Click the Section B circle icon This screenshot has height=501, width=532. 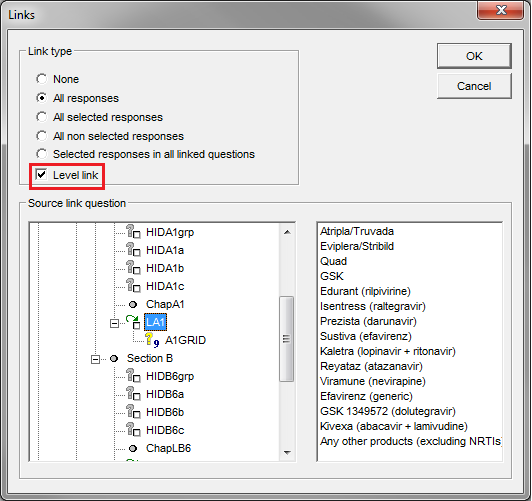coord(114,358)
